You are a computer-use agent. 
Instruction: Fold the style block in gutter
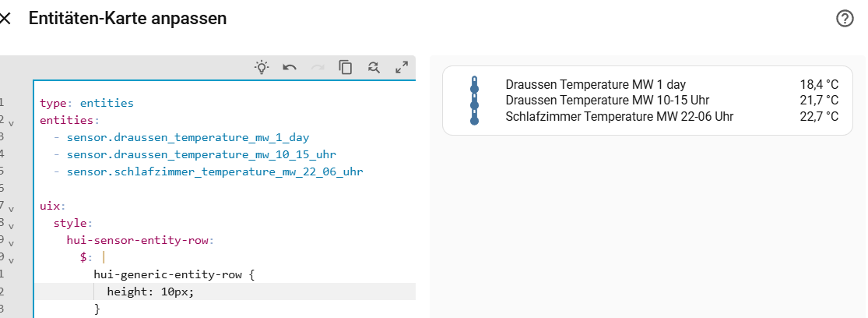pyautogui.click(x=11, y=226)
